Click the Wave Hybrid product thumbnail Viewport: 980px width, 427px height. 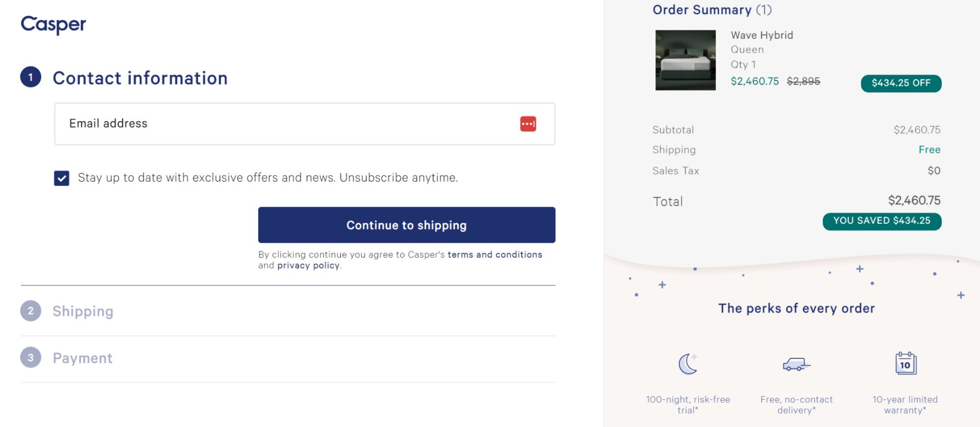coord(685,60)
